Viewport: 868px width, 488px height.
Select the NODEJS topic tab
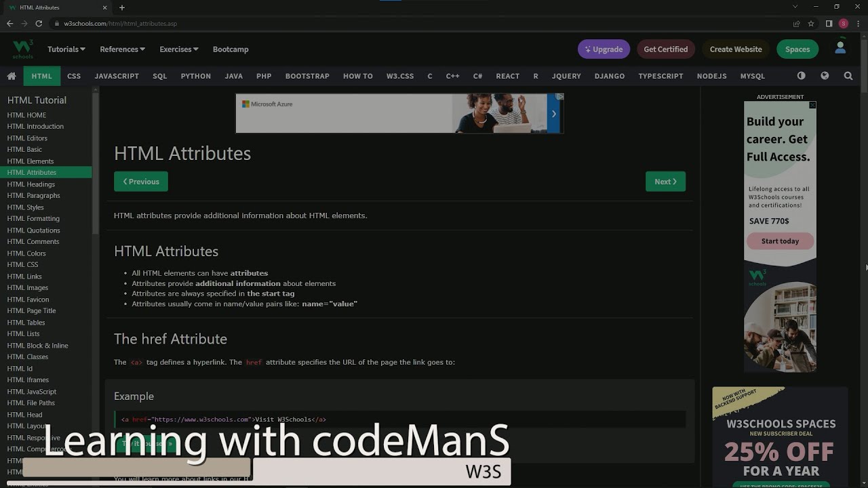tap(712, 76)
